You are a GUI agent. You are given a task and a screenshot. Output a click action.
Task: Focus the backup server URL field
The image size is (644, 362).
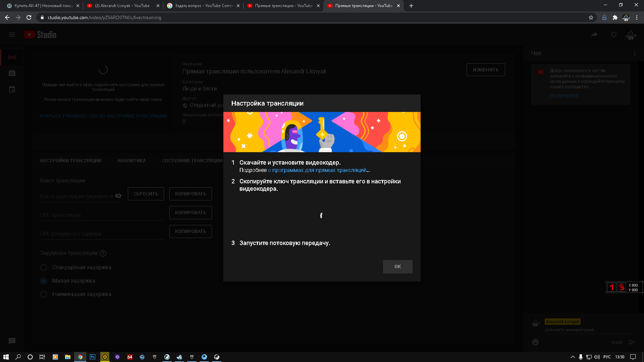coord(102,234)
